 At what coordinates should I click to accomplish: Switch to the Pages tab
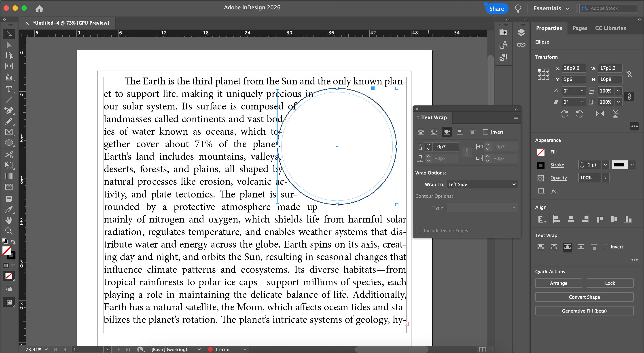coord(580,28)
